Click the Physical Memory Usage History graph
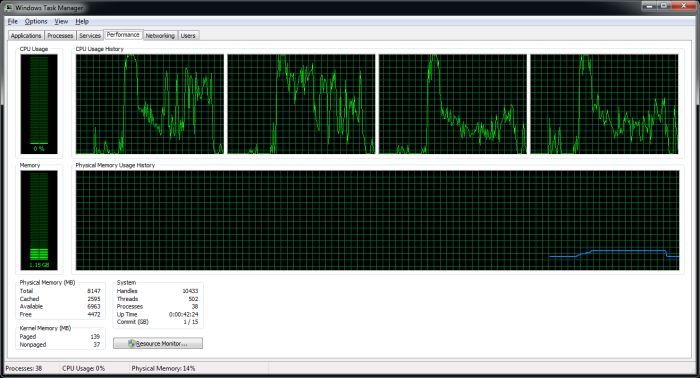Viewport: 700px width, 378px height. pyautogui.click(x=377, y=220)
